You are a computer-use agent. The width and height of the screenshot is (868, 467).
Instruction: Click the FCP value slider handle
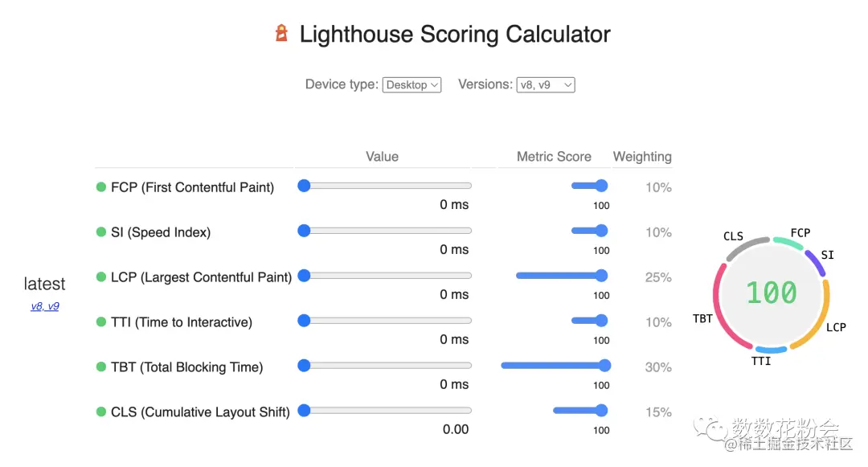pyautogui.click(x=304, y=186)
